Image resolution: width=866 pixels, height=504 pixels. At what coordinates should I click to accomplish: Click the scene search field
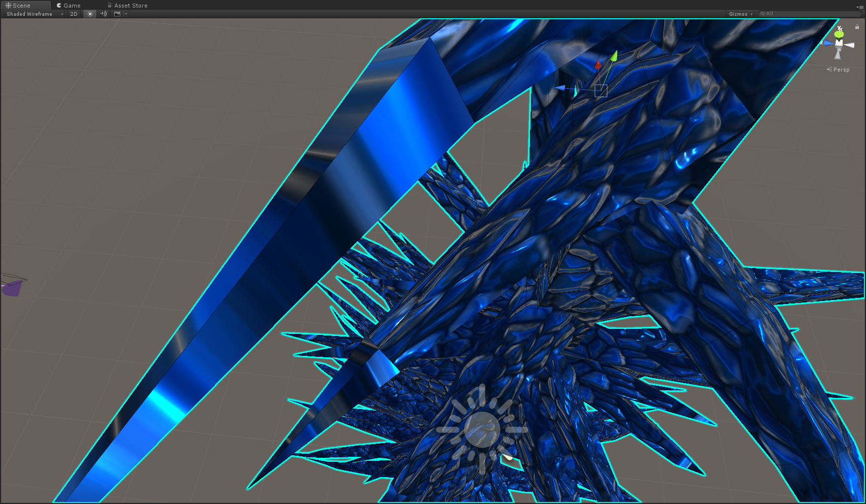point(810,14)
